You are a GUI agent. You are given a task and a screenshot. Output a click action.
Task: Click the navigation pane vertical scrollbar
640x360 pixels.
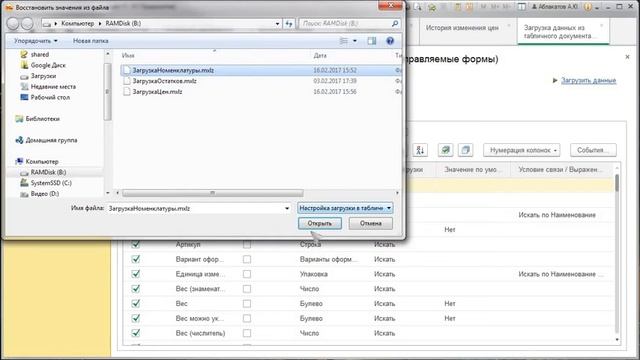tap(108, 92)
